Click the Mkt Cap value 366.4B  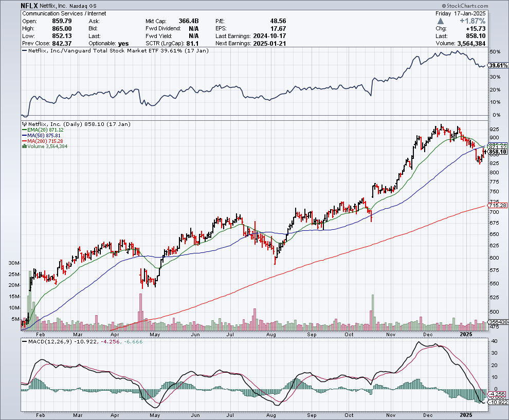coord(188,21)
